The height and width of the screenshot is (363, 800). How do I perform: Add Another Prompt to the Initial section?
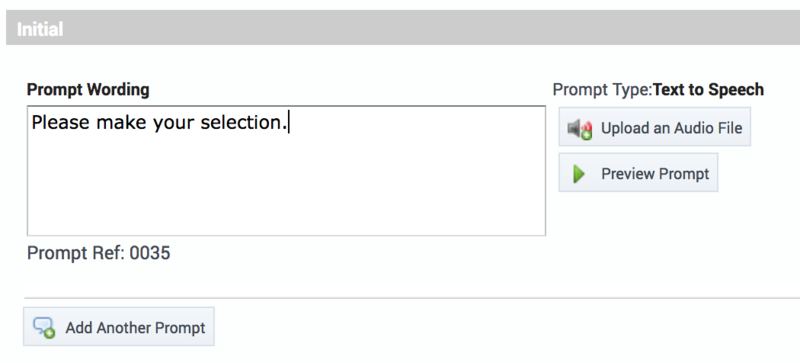tap(119, 326)
